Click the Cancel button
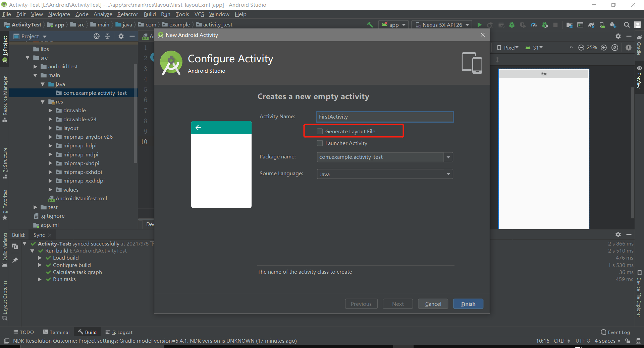 (x=433, y=304)
